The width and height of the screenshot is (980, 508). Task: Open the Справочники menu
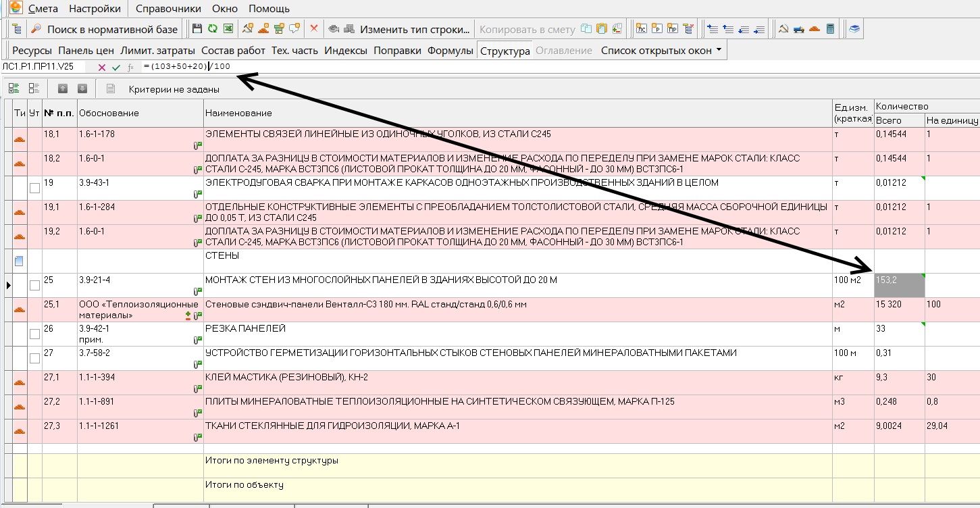point(168,9)
